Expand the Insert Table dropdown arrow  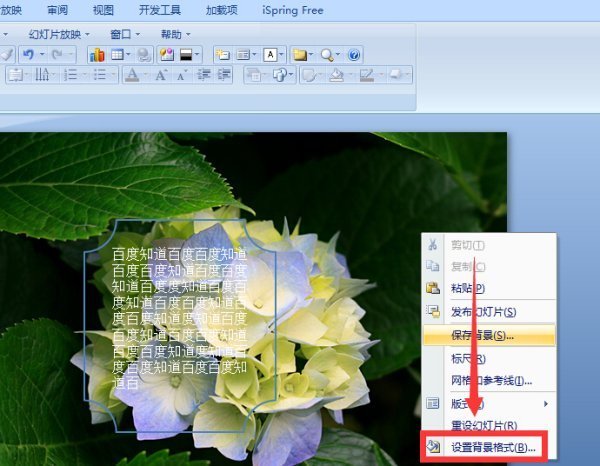pyautogui.click(x=128, y=55)
